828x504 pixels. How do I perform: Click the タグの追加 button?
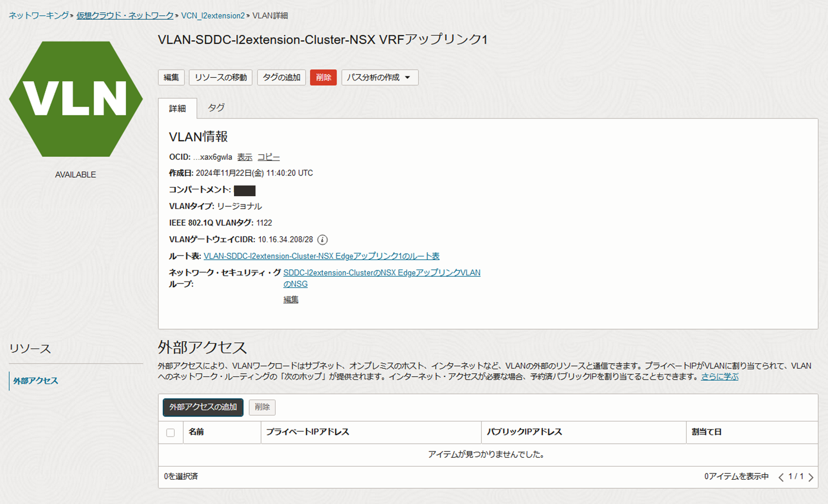pos(282,78)
